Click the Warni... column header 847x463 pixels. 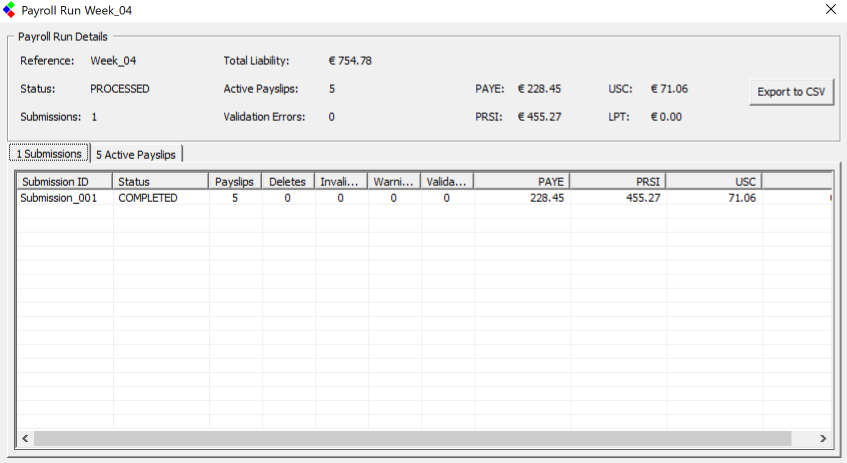394,181
